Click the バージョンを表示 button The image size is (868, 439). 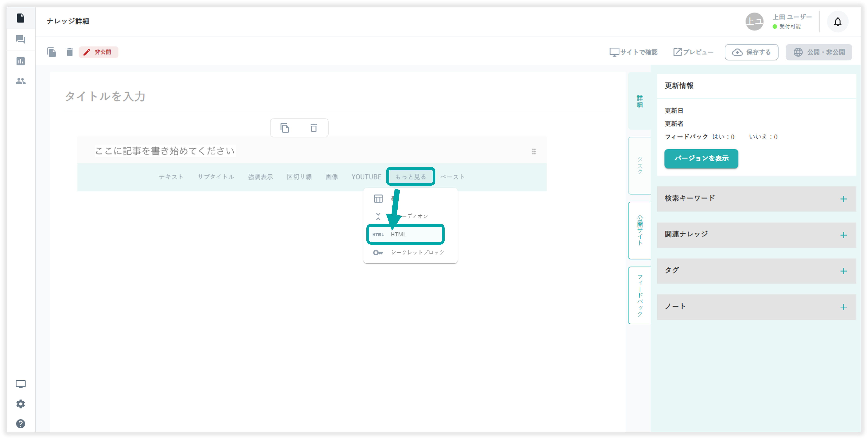(701, 159)
